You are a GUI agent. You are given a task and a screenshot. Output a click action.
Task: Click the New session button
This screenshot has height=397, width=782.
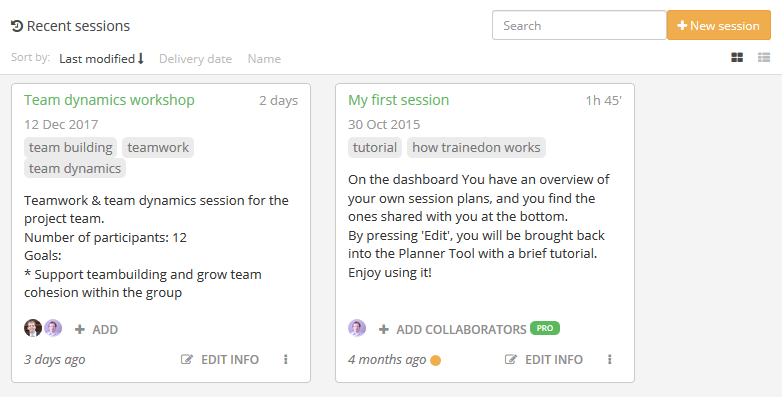[719, 25]
